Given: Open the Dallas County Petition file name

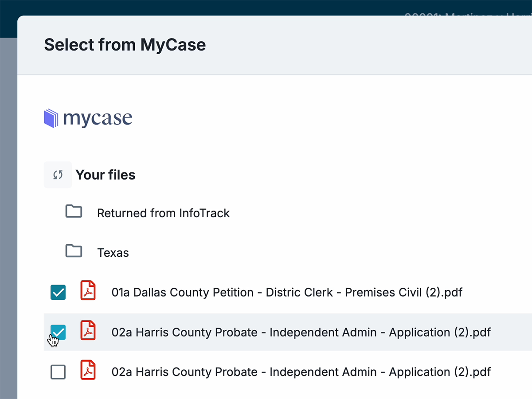Looking at the screenshot, I should click(x=286, y=292).
